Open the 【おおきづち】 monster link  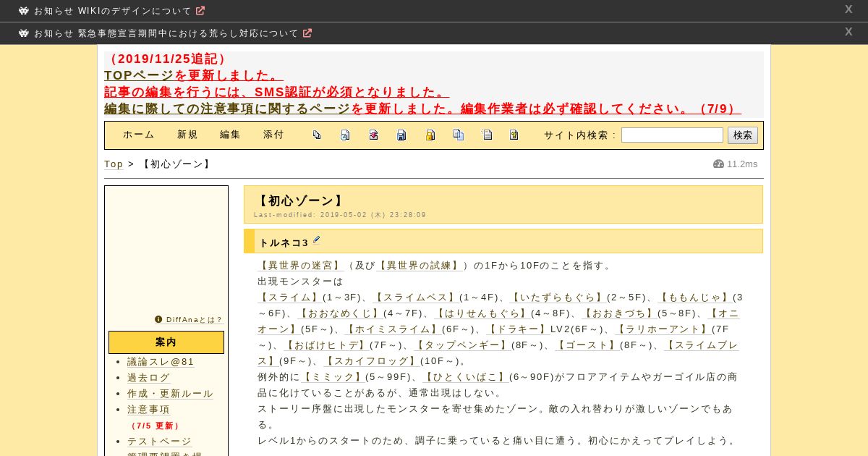coord(620,313)
